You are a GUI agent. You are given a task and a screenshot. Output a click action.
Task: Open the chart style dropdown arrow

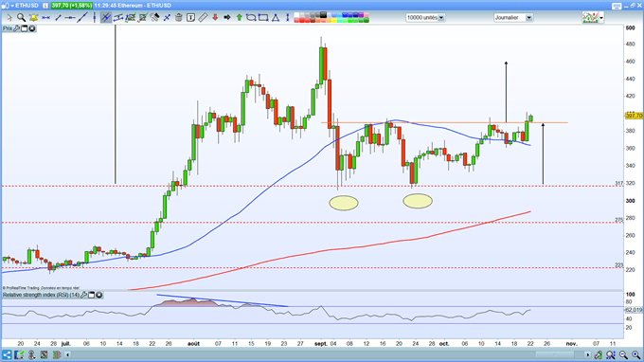601,18
